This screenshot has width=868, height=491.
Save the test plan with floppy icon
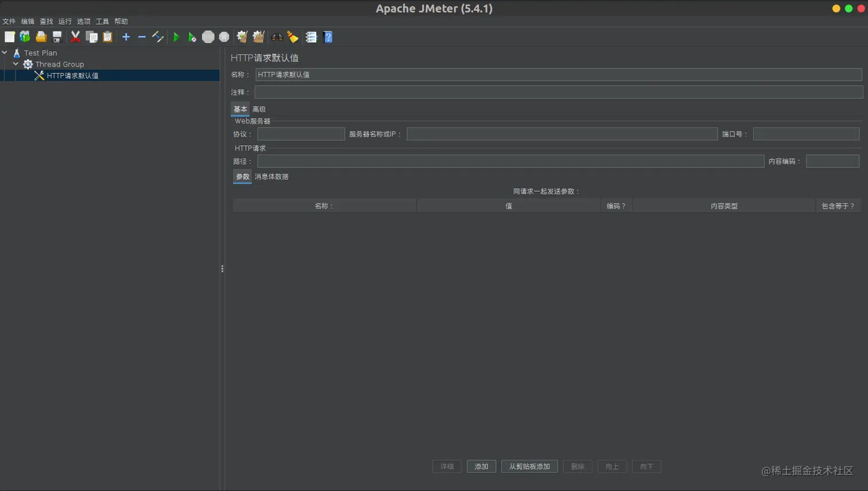coord(57,37)
